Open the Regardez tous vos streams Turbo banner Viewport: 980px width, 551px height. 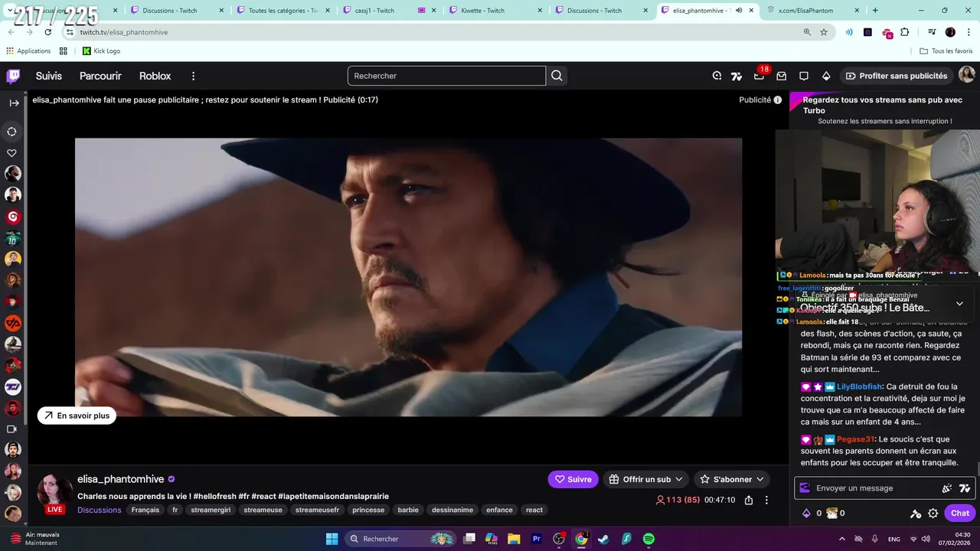tap(884, 109)
